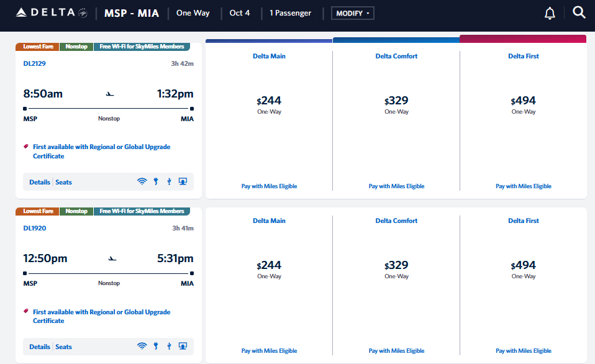
Task: Select $329 Delta Comfort fare for DL2129
Action: pyautogui.click(x=396, y=101)
